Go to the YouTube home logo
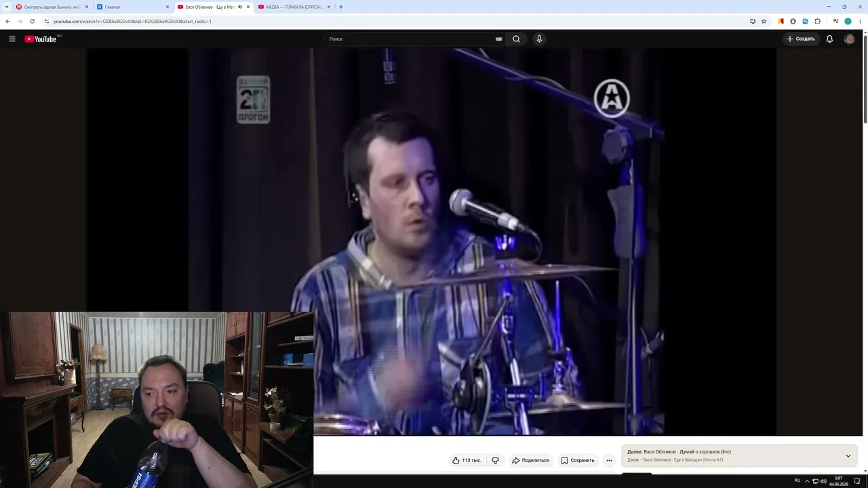 42,39
